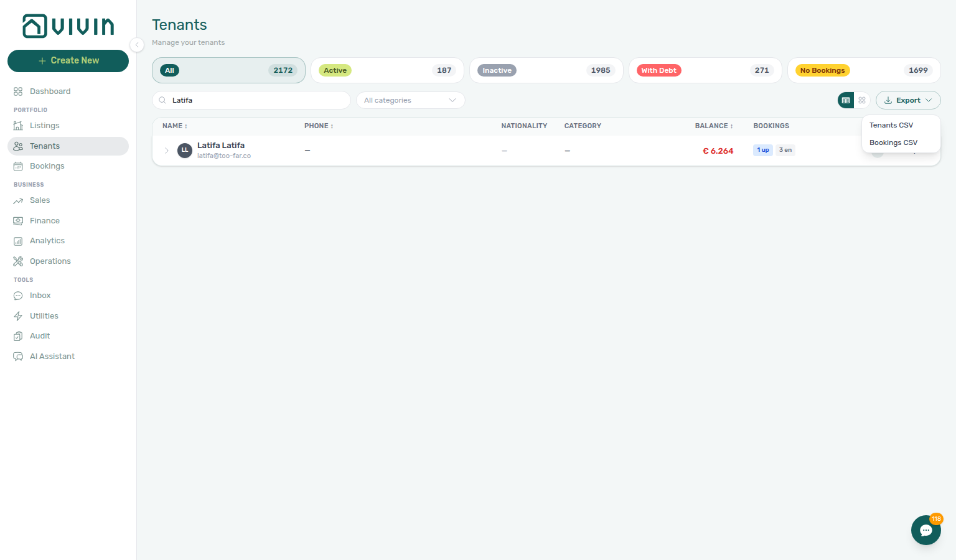Image resolution: width=956 pixels, height=560 pixels.
Task: Go to the Sales section
Action: [x=68, y=200]
